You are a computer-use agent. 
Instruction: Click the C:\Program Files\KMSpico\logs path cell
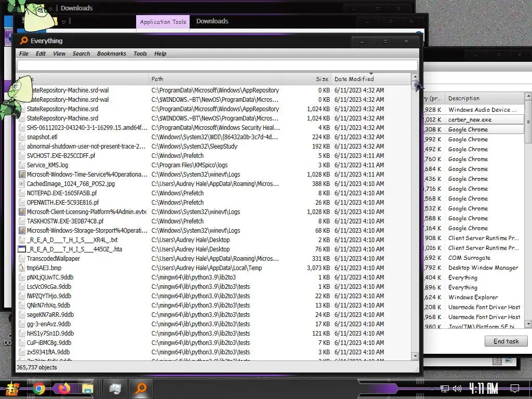(x=190, y=165)
